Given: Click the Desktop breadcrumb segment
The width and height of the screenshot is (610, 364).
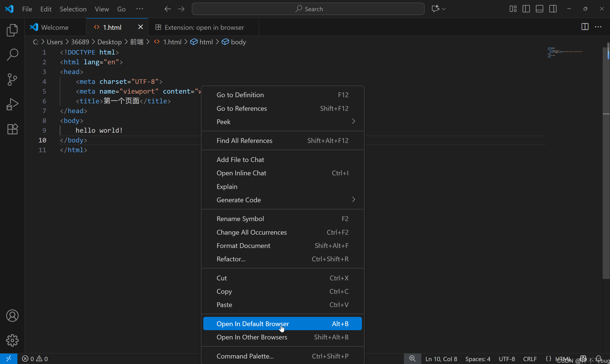Looking at the screenshot, I should 109,42.
